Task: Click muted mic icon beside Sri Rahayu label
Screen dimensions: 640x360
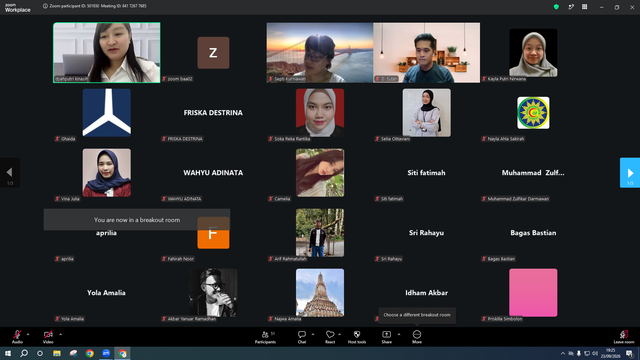Action: coord(377,259)
